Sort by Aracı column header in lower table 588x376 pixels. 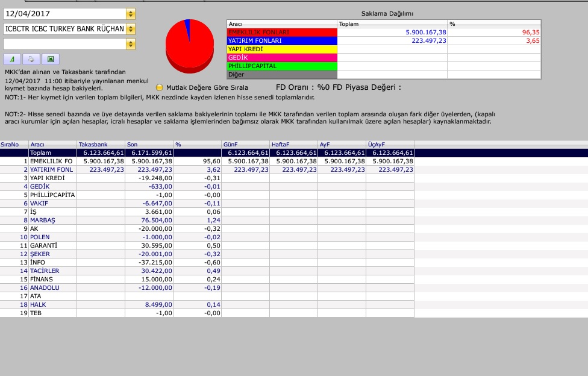pos(52,145)
